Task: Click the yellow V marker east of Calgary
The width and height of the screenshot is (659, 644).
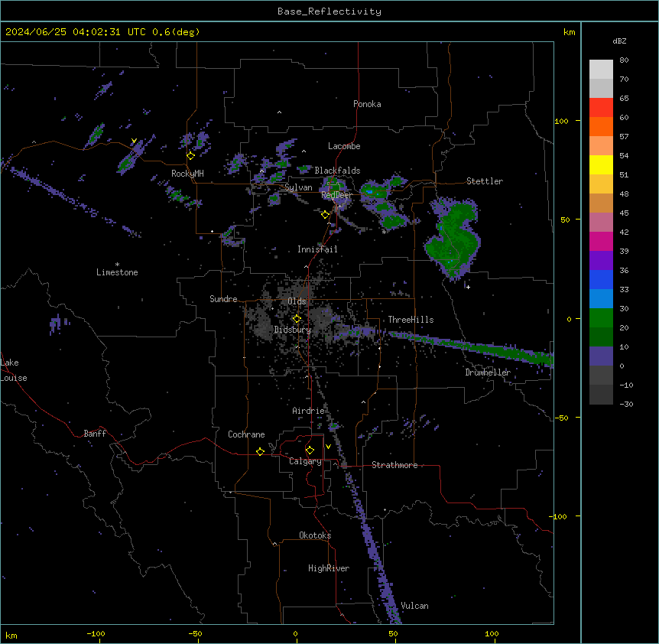Action: [x=328, y=447]
